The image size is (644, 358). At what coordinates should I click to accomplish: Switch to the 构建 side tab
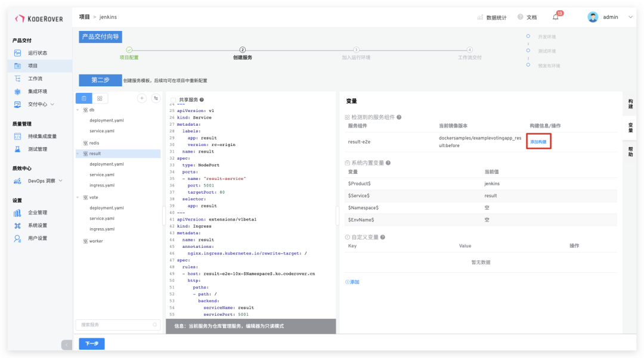(630, 104)
